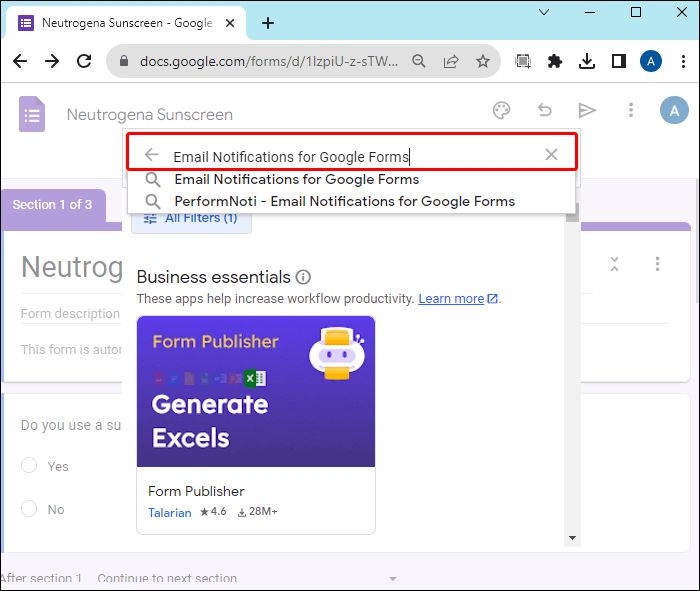
Task: Choose the PerformNoti search suggestion
Action: [351, 201]
